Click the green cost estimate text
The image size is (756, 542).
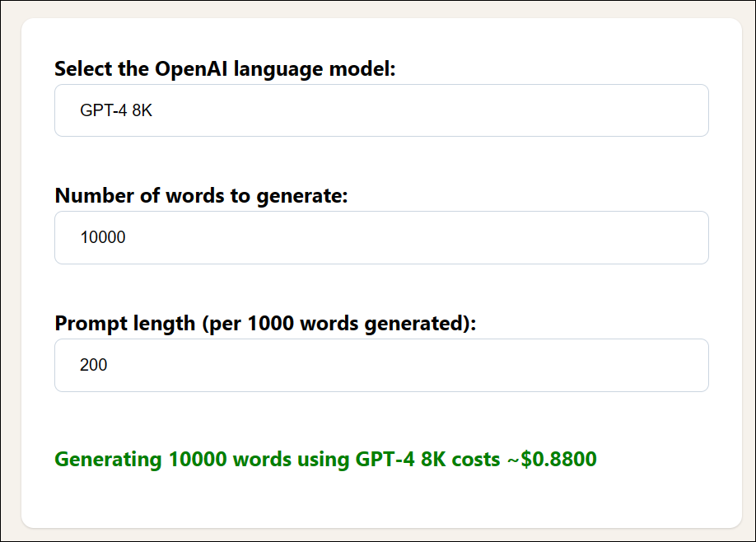coord(325,459)
